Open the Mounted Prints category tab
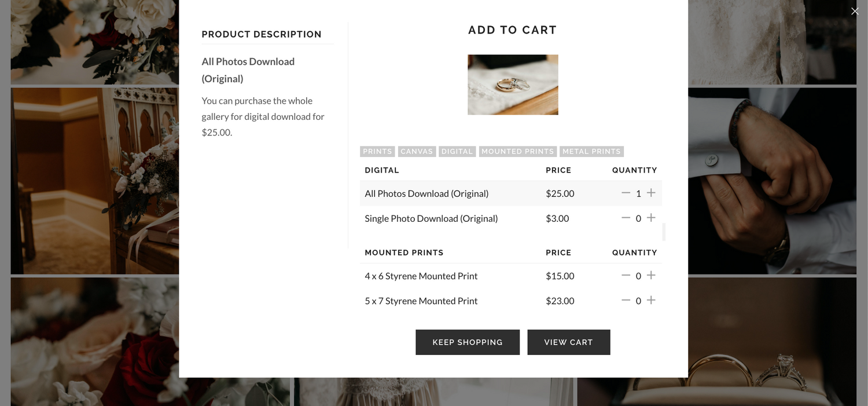Screen dimensions: 868x406 click(518, 151)
